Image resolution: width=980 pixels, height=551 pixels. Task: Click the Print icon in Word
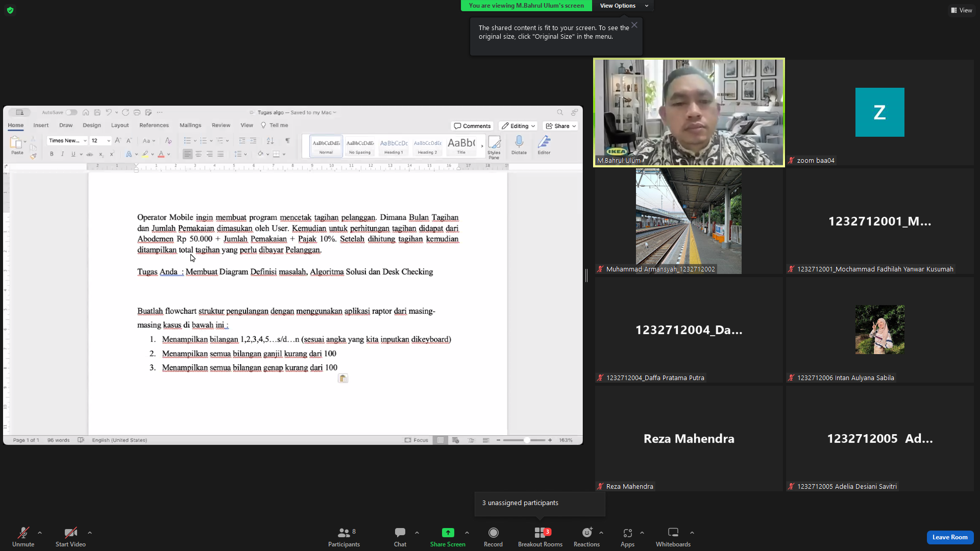click(x=137, y=112)
